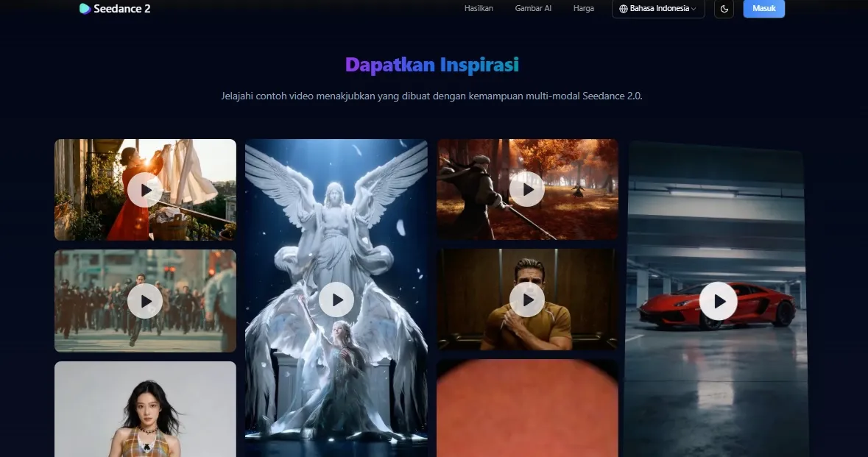The width and height of the screenshot is (868, 457).
Task: Click the Masuk login button
Action: (x=763, y=9)
